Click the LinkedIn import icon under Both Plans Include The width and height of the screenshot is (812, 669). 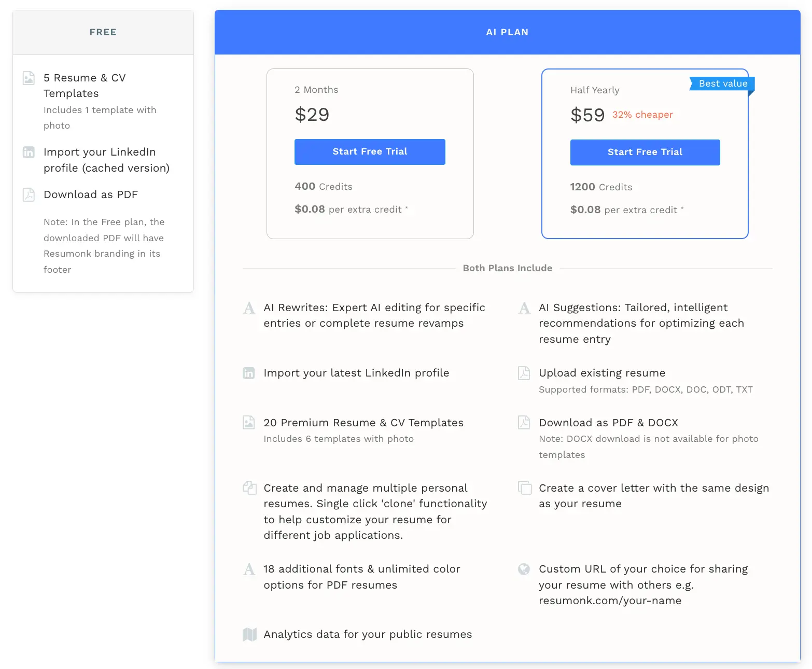249,373
